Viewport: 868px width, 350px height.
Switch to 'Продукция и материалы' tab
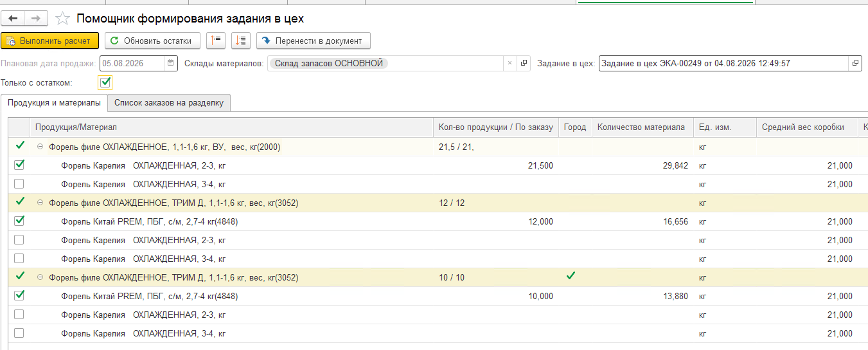[54, 103]
